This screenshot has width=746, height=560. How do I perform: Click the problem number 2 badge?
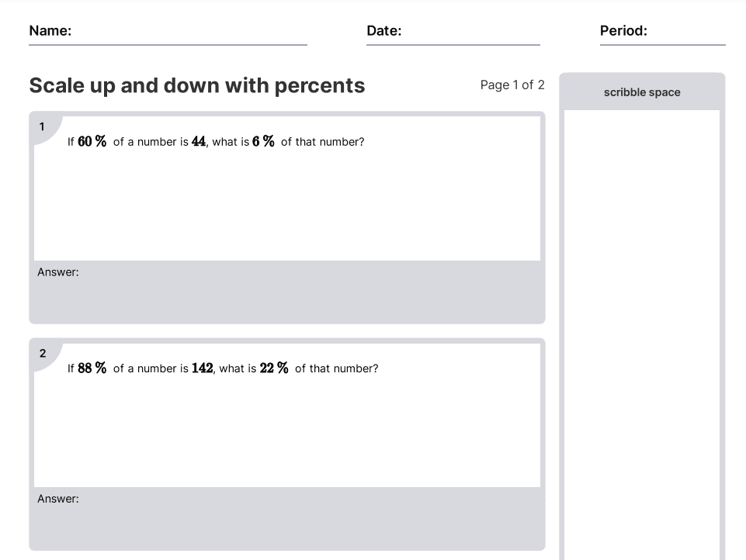(43, 354)
